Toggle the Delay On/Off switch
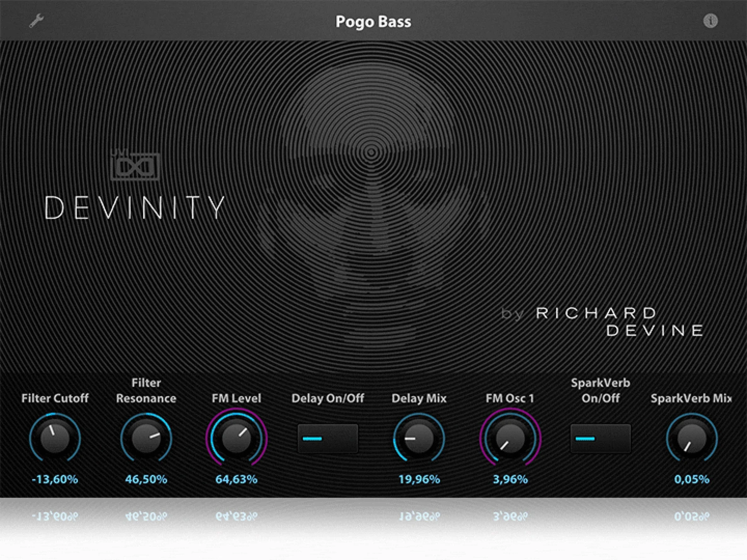 pos(328,438)
